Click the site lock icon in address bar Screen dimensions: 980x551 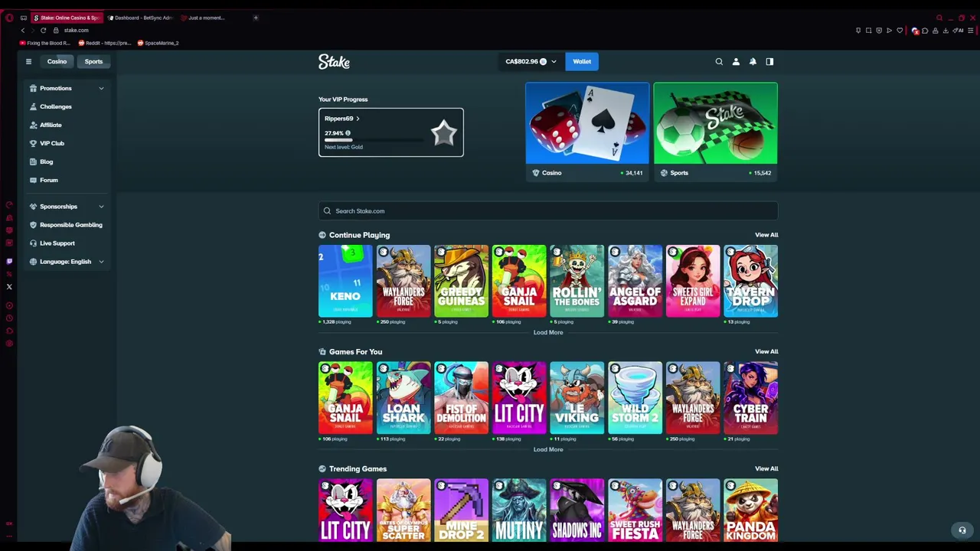tap(56, 30)
